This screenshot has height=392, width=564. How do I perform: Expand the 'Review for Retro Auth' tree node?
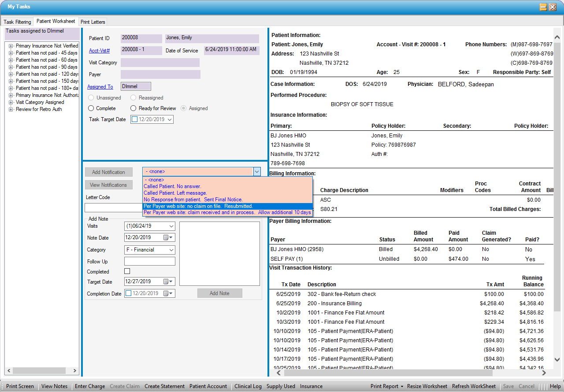coord(11,109)
